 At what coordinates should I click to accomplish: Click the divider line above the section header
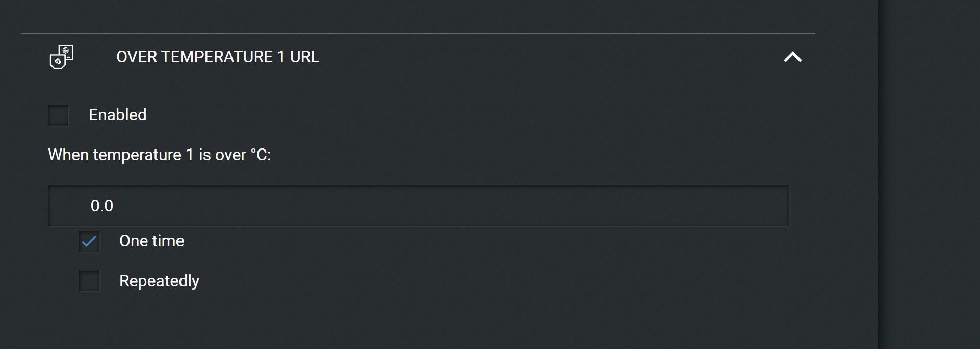tap(418, 33)
